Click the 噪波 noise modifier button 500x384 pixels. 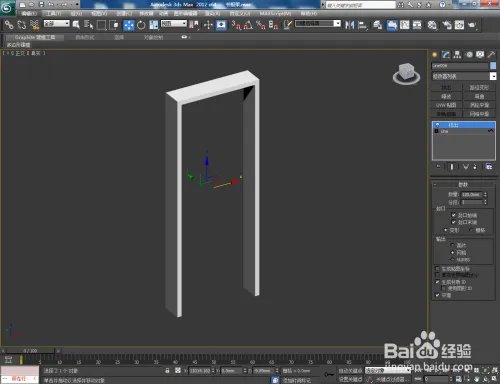446,96
